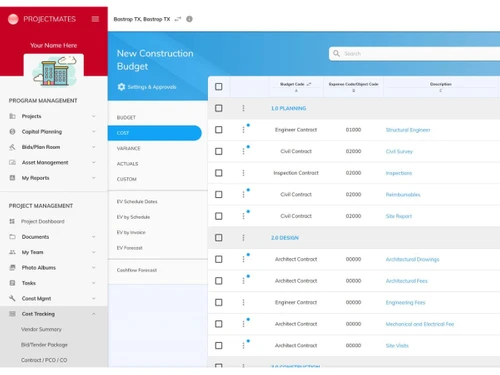Image resolution: width=500 pixels, height=375 pixels.
Task: Open the 1.0 PLANNING section link
Action: [289, 108]
